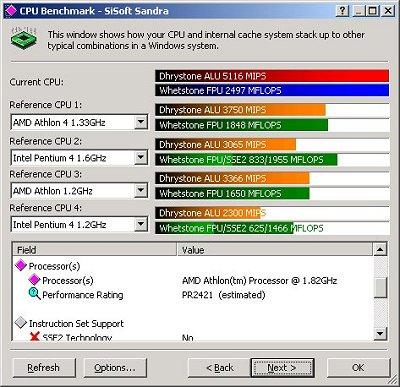
Task: Click the Reference CPU 2: label
Action: [x=45, y=141]
